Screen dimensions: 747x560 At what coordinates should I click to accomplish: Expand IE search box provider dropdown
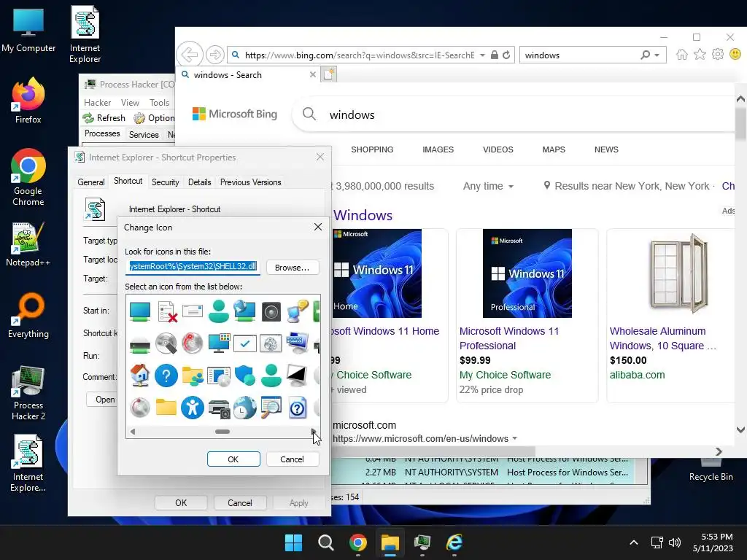coord(657,55)
